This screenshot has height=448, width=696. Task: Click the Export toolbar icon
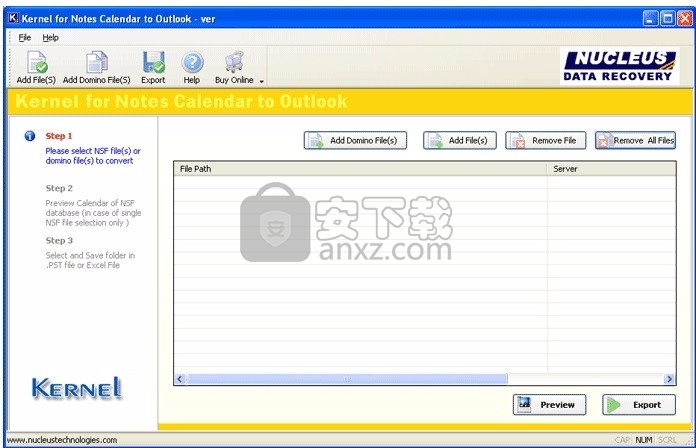(153, 62)
